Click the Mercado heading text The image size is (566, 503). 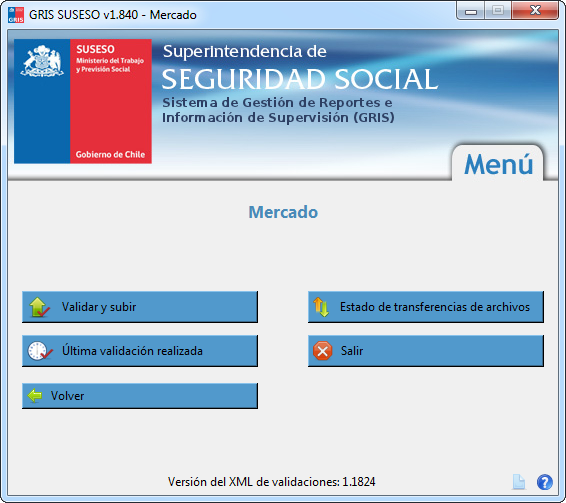tap(283, 212)
